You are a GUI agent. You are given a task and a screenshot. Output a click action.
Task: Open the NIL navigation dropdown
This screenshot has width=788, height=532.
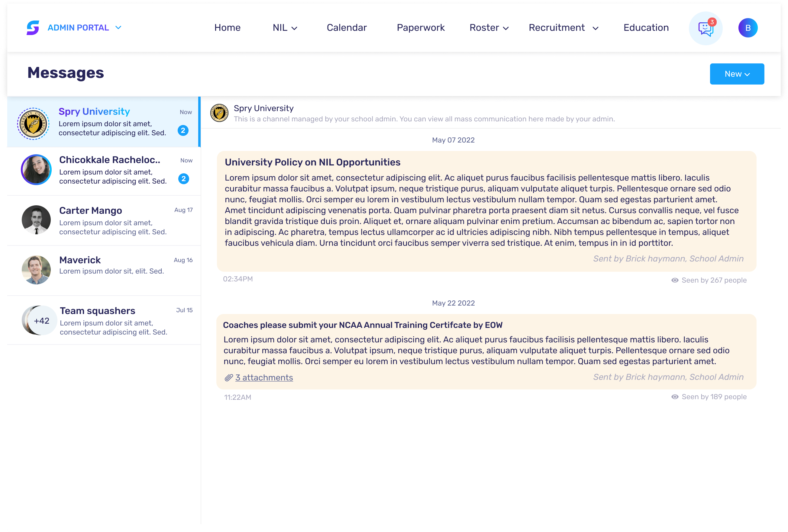tap(285, 28)
